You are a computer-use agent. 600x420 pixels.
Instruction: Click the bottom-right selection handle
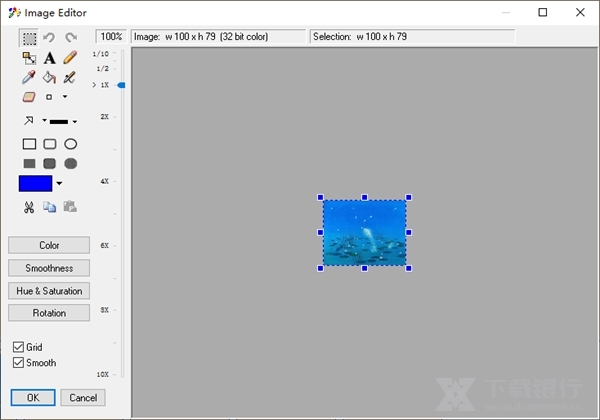(408, 269)
